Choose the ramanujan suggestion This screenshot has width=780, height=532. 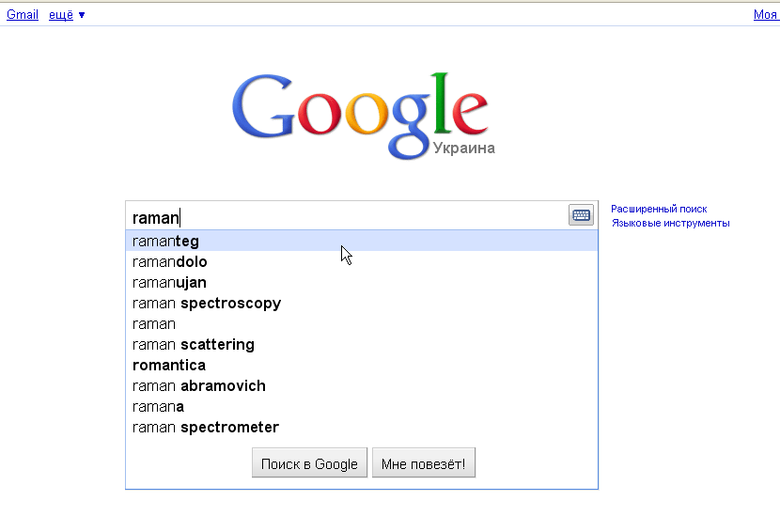coord(170,283)
